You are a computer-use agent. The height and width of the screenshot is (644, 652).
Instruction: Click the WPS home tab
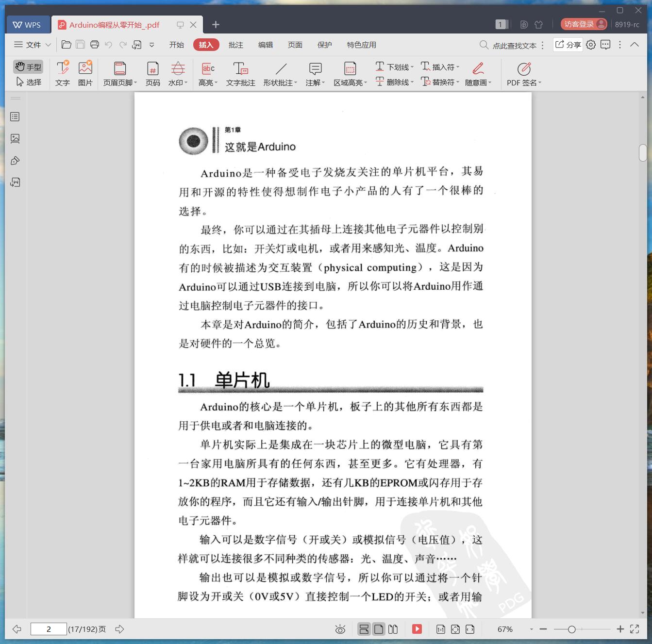point(27,25)
